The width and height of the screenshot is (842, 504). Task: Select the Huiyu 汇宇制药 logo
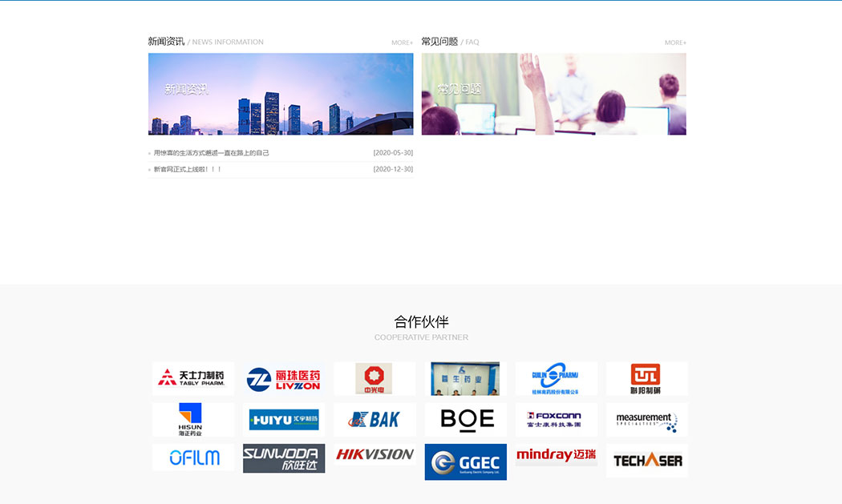(x=284, y=419)
